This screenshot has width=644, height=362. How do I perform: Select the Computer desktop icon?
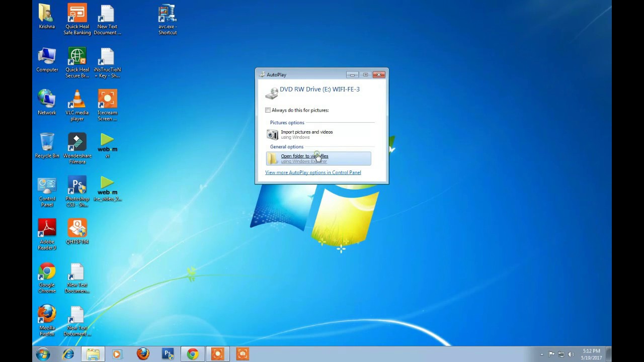click(47, 60)
